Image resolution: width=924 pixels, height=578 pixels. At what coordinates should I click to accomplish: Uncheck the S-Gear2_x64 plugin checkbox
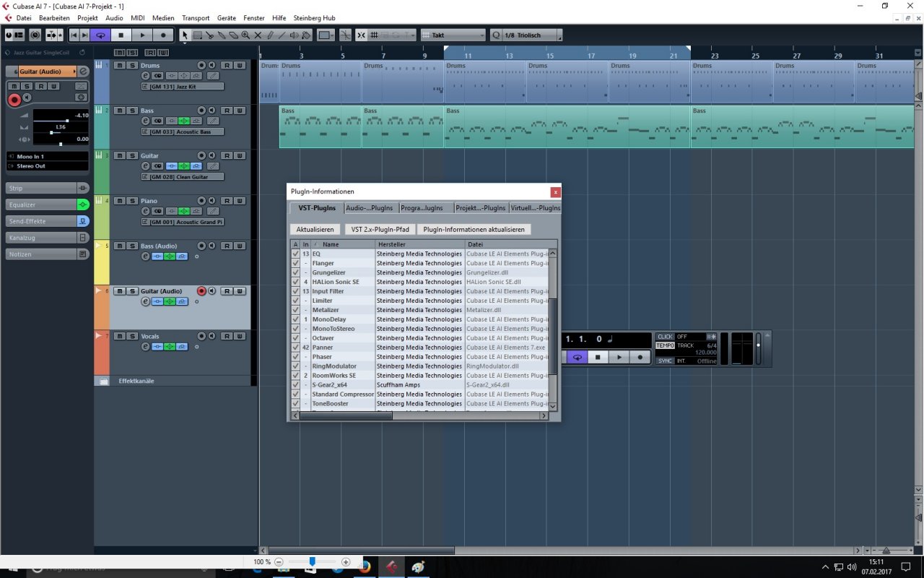pyautogui.click(x=295, y=385)
